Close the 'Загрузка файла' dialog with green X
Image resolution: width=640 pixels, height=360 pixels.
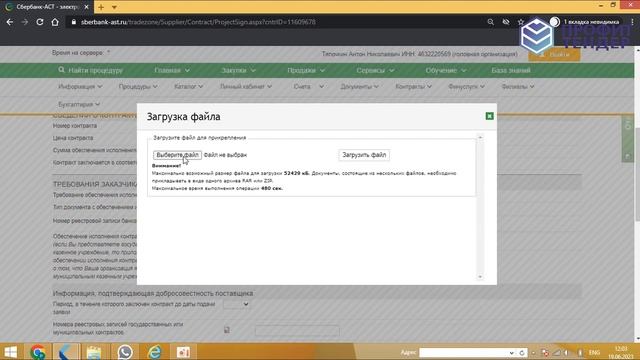(489, 116)
